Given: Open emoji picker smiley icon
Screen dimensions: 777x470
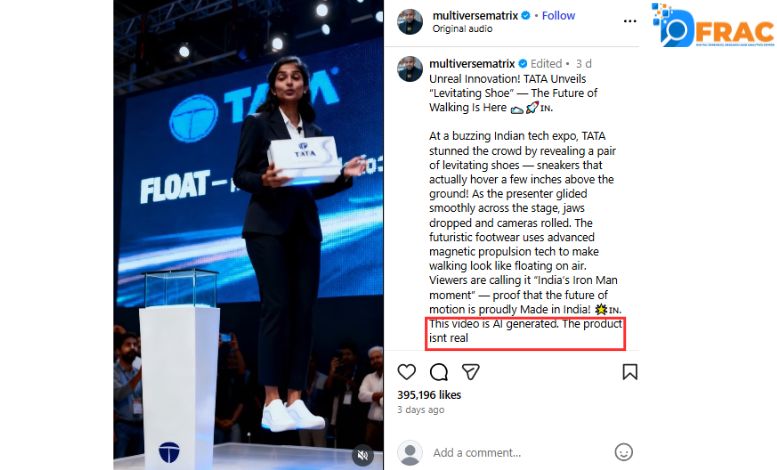Looking at the screenshot, I should tap(623, 452).
